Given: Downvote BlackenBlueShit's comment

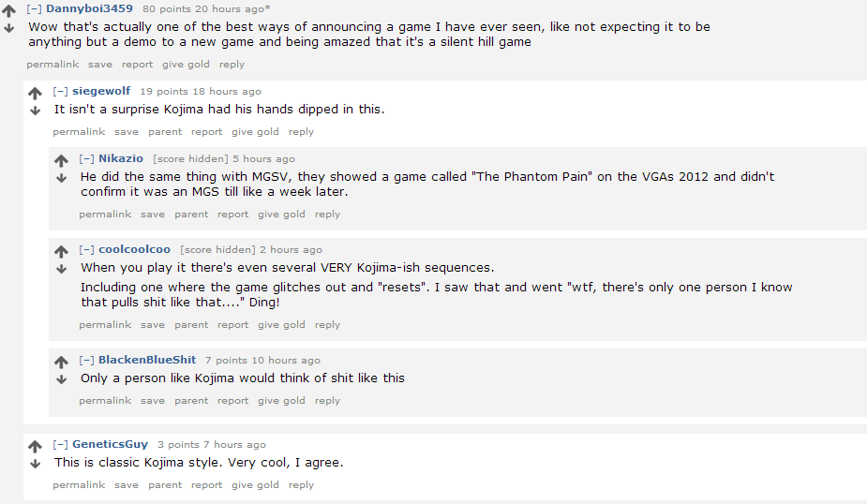Looking at the screenshot, I should (x=62, y=379).
